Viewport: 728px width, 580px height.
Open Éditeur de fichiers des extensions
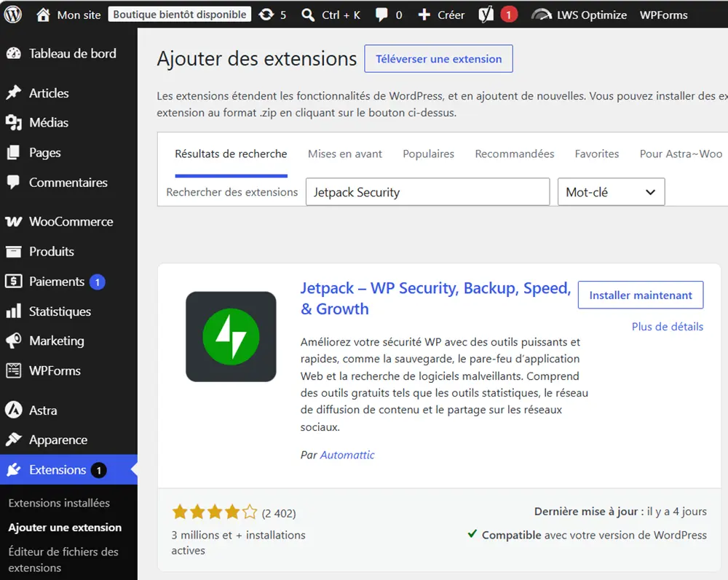pos(63,560)
